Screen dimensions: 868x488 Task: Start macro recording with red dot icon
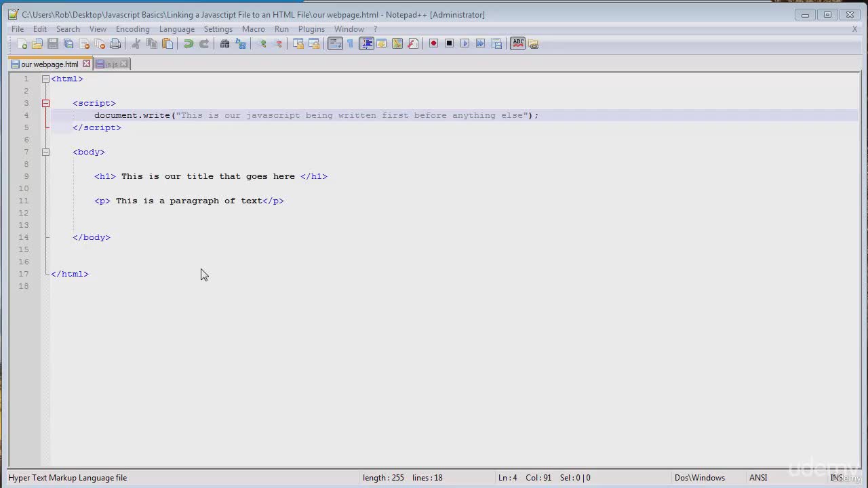tap(433, 43)
